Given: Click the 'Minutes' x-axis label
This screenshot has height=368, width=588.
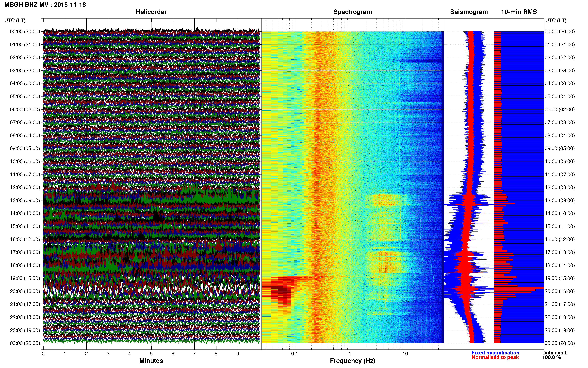Looking at the screenshot, I should tap(151, 361).
